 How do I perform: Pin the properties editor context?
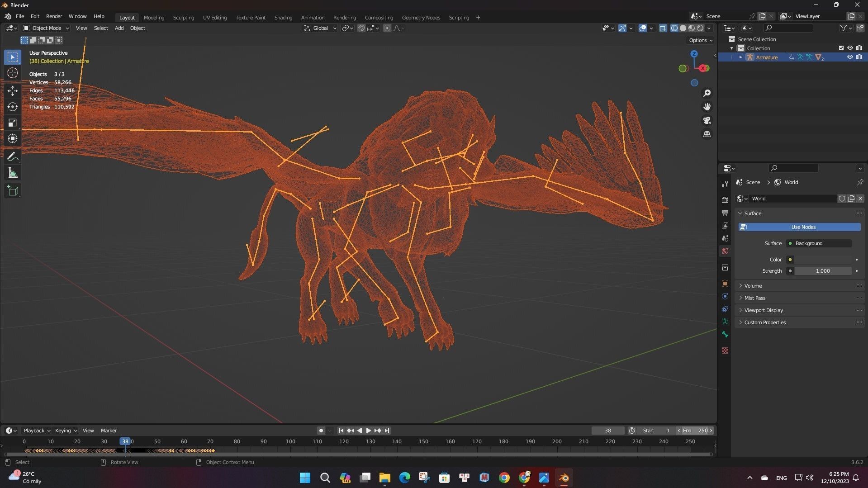(860, 182)
